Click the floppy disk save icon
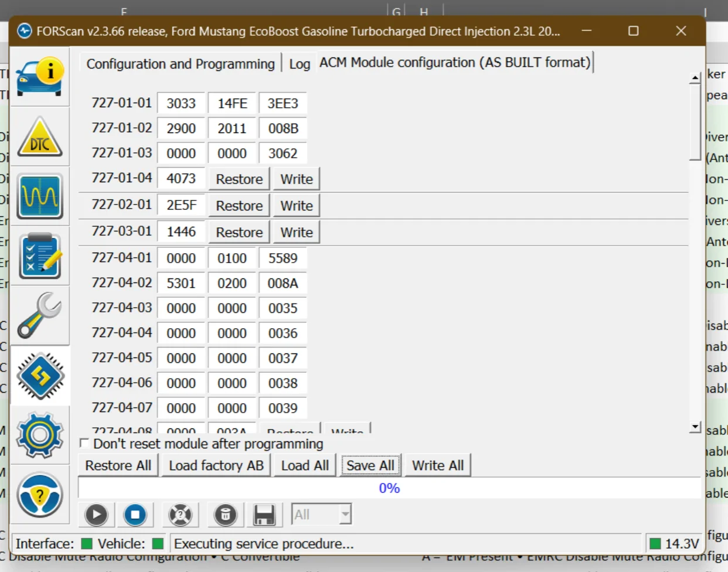Viewport: 728px width, 572px height. [x=264, y=515]
